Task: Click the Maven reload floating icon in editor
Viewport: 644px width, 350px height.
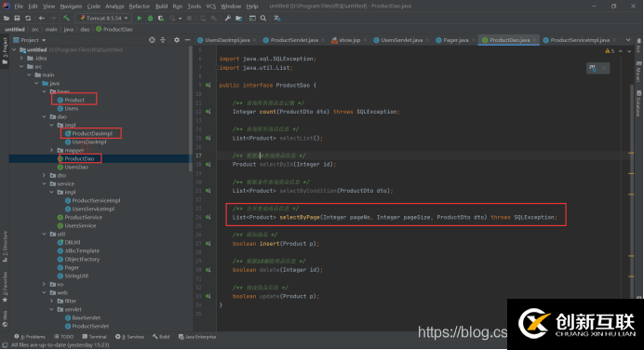Action: (593, 68)
